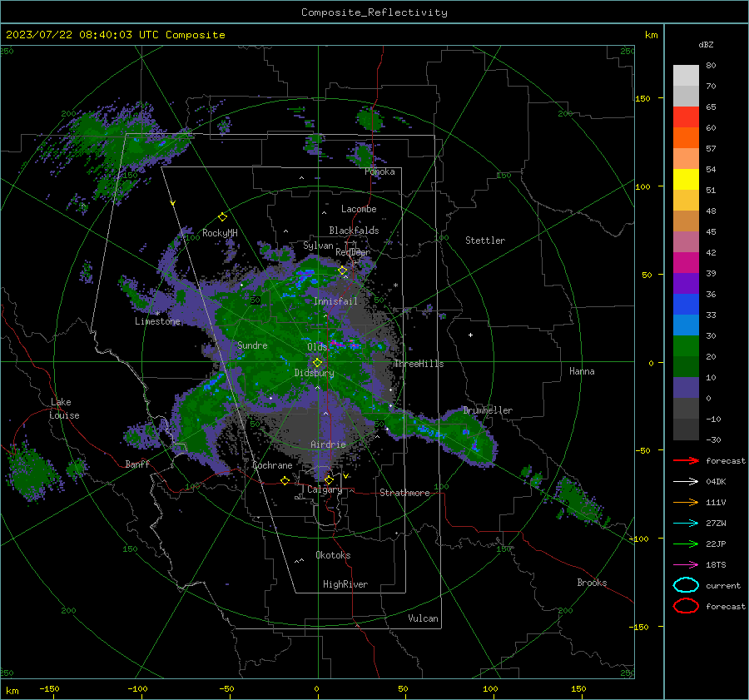The height and width of the screenshot is (700, 749).
Task: Click the ThreeHills map label
Action: (x=419, y=364)
